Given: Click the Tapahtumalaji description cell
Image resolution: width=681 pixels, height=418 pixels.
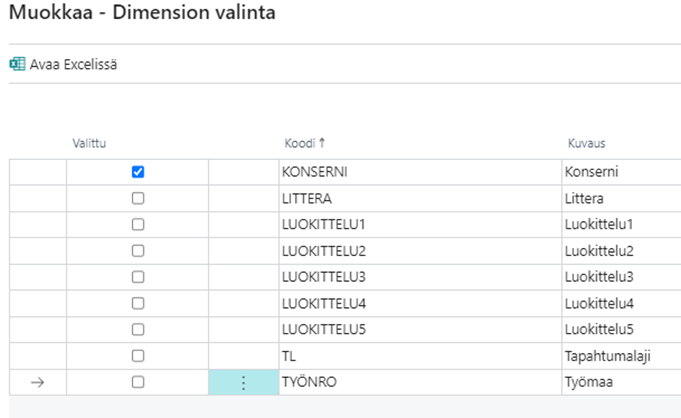Looking at the screenshot, I should 600,355.
